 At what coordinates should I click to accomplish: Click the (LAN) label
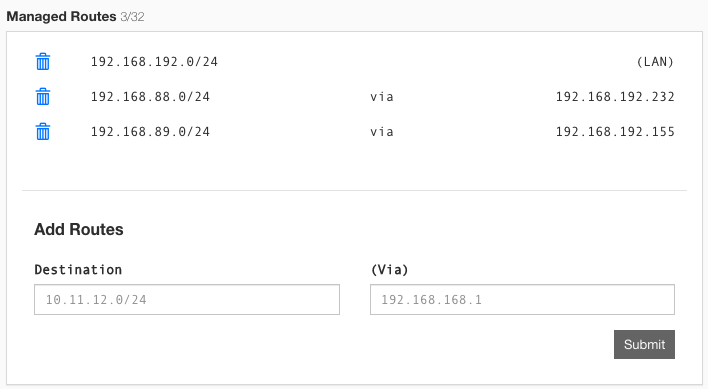[x=655, y=62]
